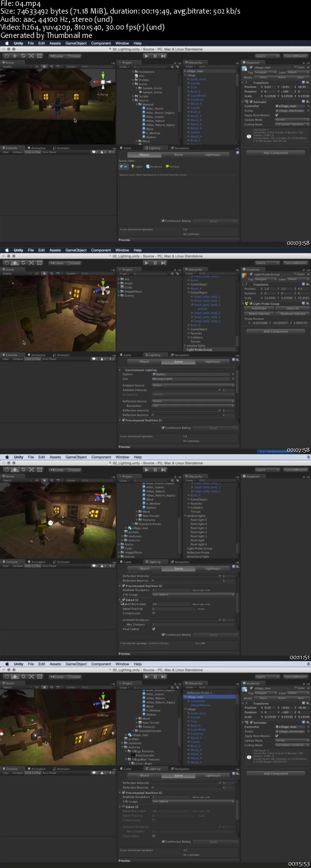The height and width of the screenshot is (868, 311).
Task: Click the Pause button in the 00:07:58 frame
Action: pos(155,263)
